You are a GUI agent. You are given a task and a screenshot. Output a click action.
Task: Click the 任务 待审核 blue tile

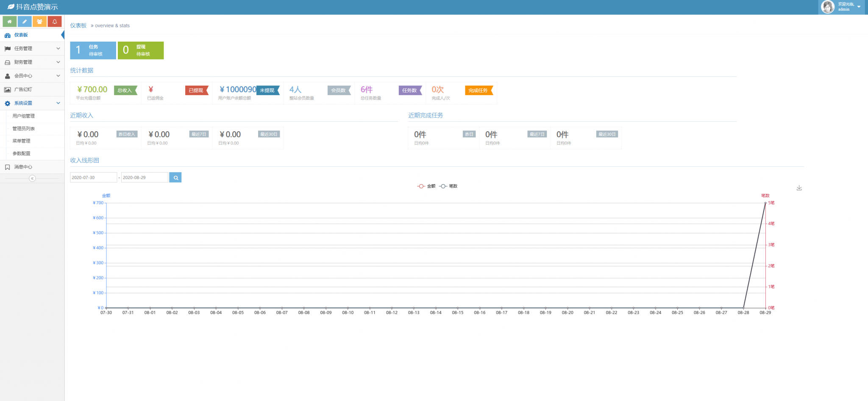pos(93,50)
